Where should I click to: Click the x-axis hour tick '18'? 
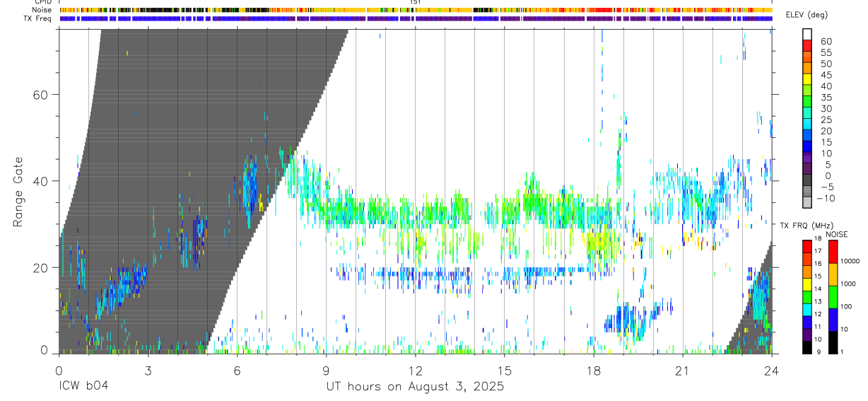tap(593, 371)
